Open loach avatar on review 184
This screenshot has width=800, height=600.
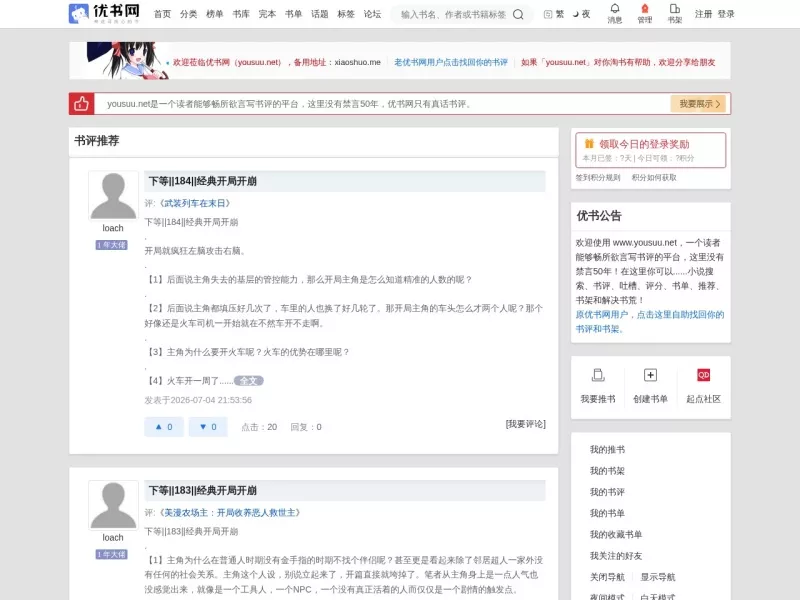[113, 195]
